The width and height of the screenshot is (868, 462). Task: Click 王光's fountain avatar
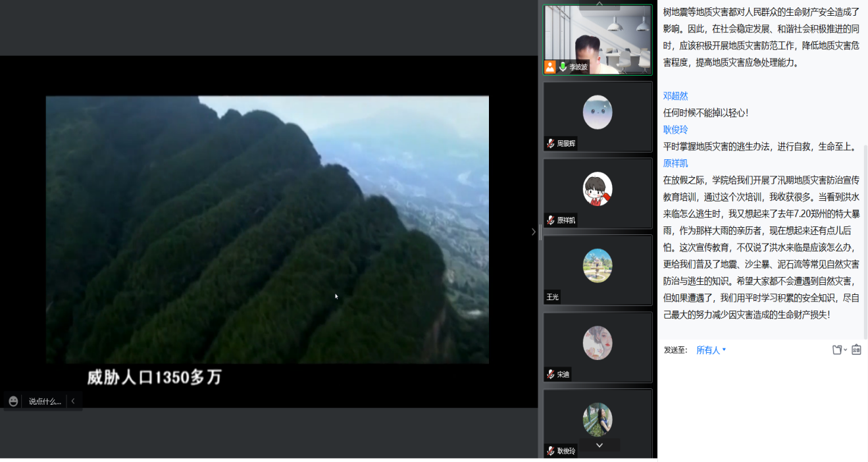598,266
